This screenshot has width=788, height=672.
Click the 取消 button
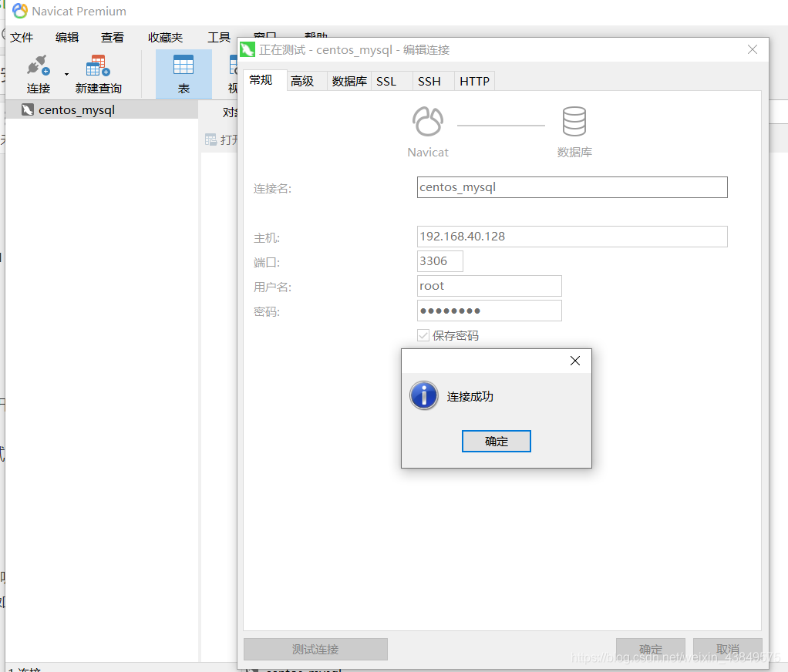coord(727,649)
